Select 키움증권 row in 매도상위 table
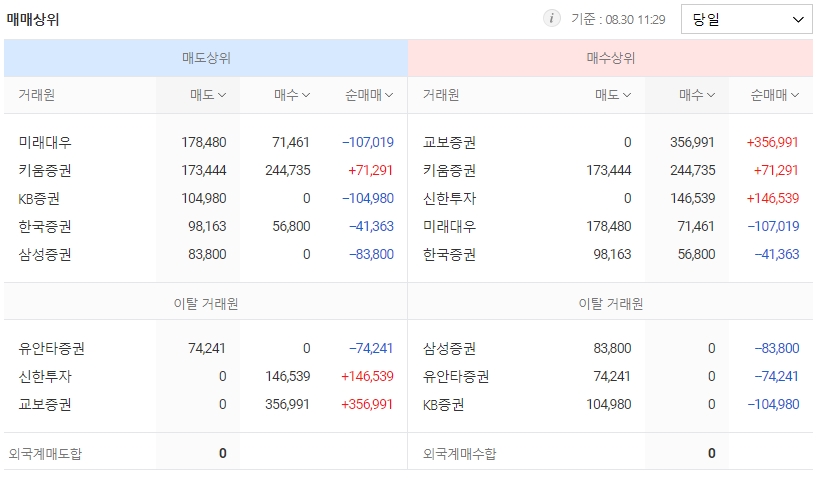Screen dimensions: 817x478 206,170
